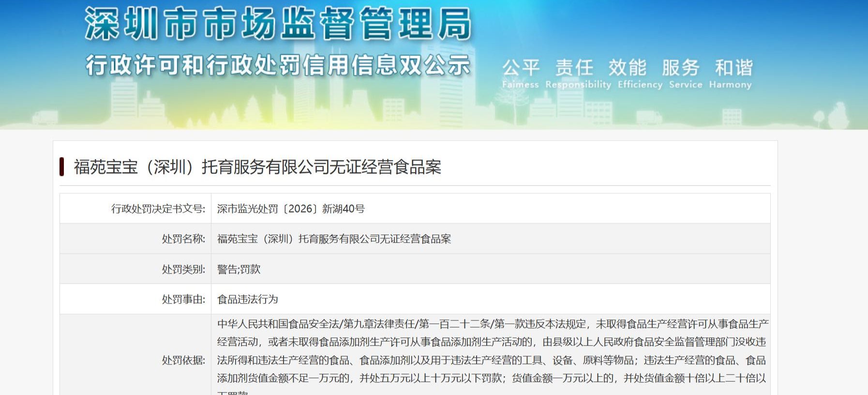
Task: Click the 公平 Fairness slogan text
Action: point(521,73)
